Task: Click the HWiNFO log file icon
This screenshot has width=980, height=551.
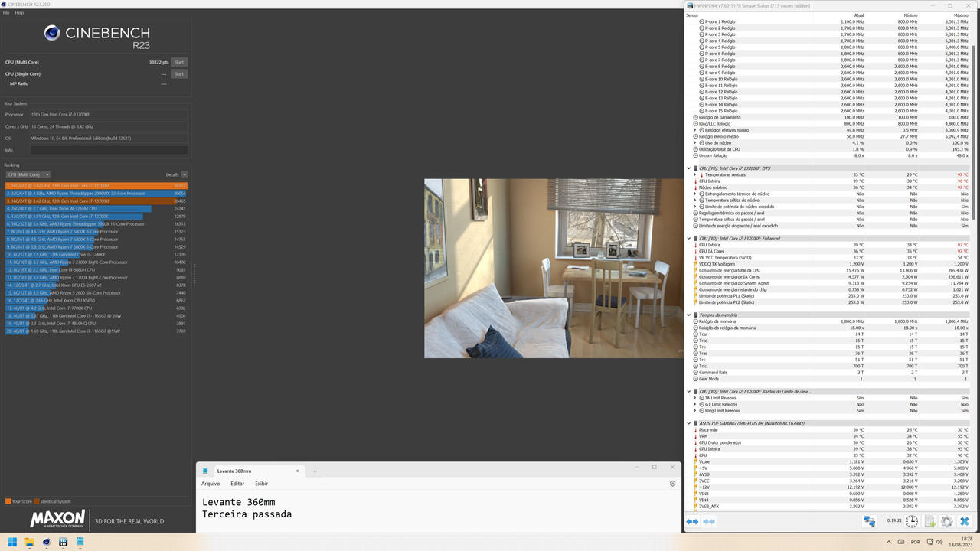Action: click(x=929, y=521)
